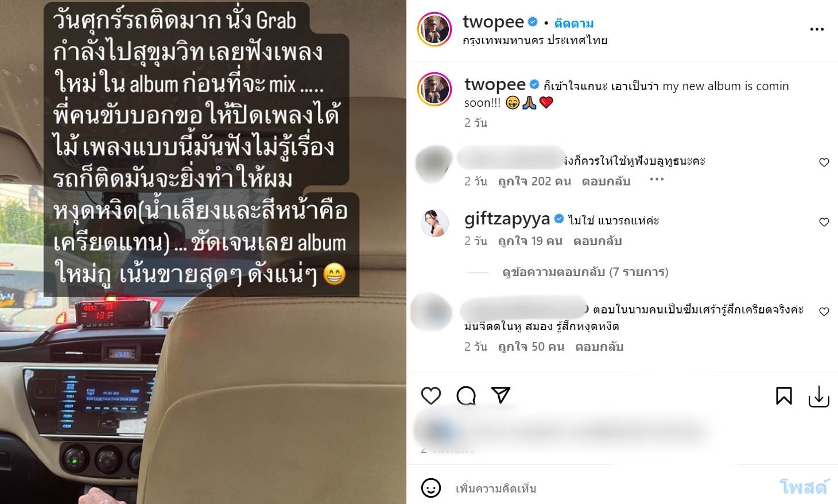Screen dimensions: 838x504
Task: Open three-dot menu on first comment
Action: [x=657, y=180]
